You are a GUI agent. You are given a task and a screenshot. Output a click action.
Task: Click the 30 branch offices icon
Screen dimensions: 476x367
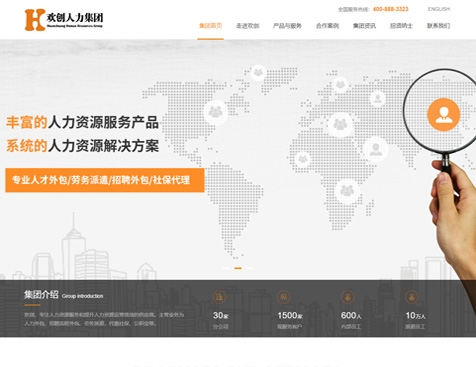click(219, 296)
